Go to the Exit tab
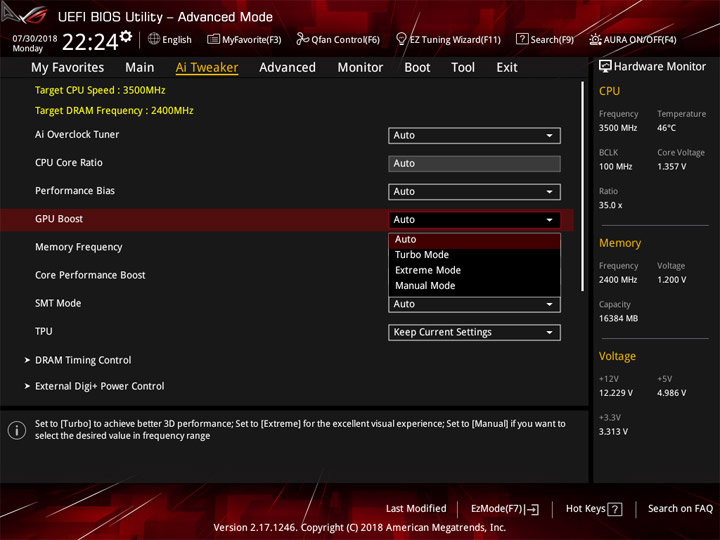Viewport: 720px width, 540px height. [507, 68]
